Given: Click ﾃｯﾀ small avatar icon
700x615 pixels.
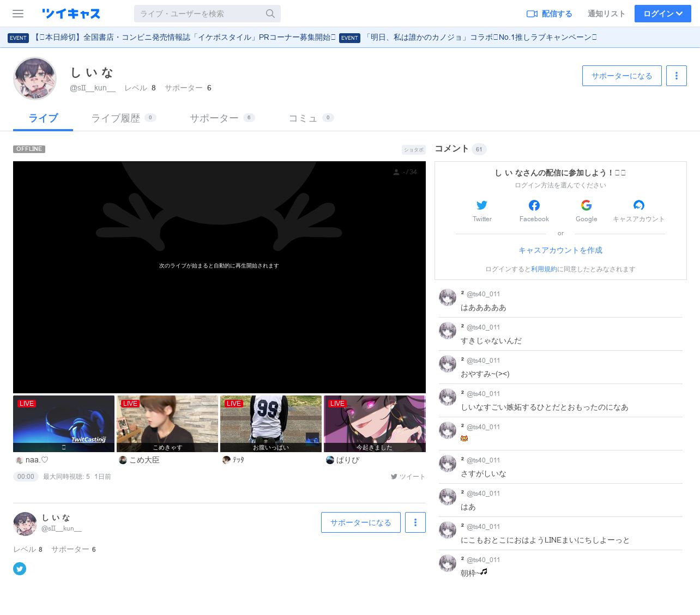Looking at the screenshot, I should (226, 460).
